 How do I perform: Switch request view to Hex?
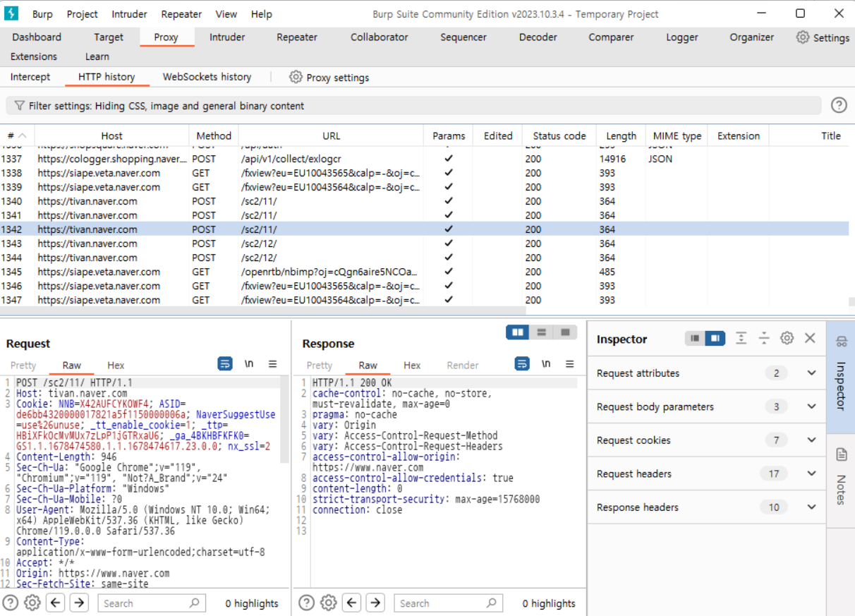coord(116,365)
